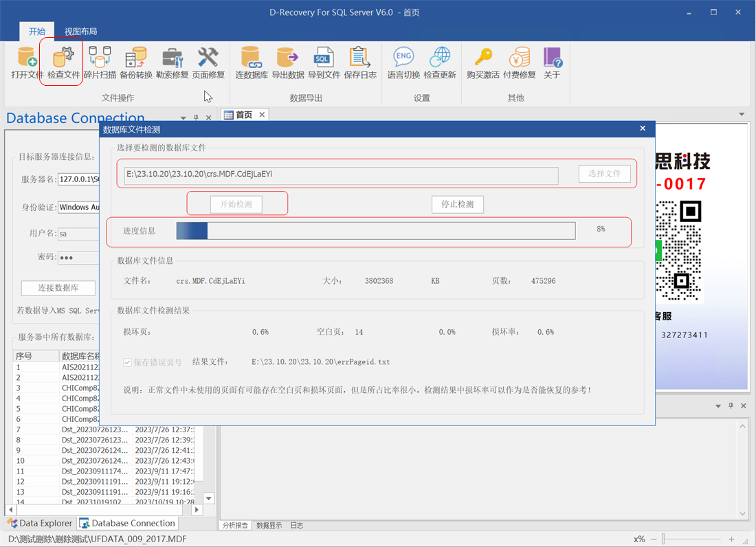Choose the 导到文件 export to SQL file icon

tap(324, 63)
